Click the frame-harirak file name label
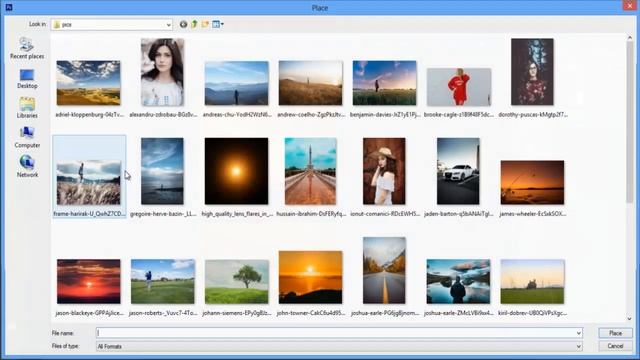The width and height of the screenshot is (640, 360). tap(89, 213)
